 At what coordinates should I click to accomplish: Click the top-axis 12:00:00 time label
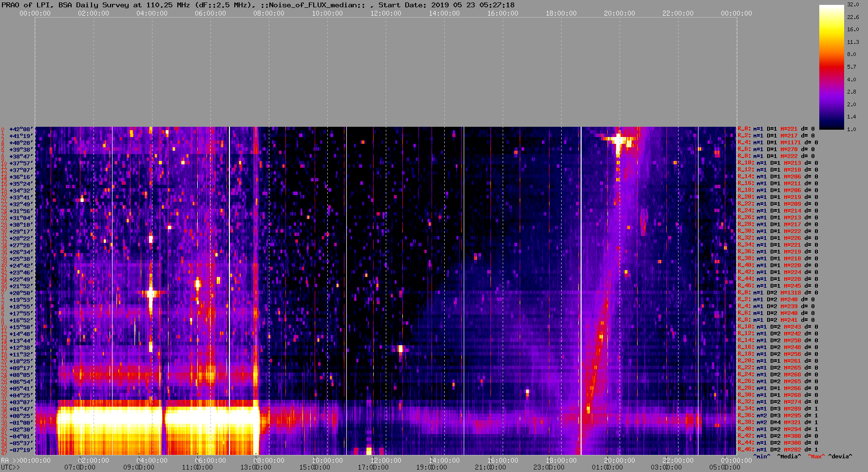click(386, 13)
